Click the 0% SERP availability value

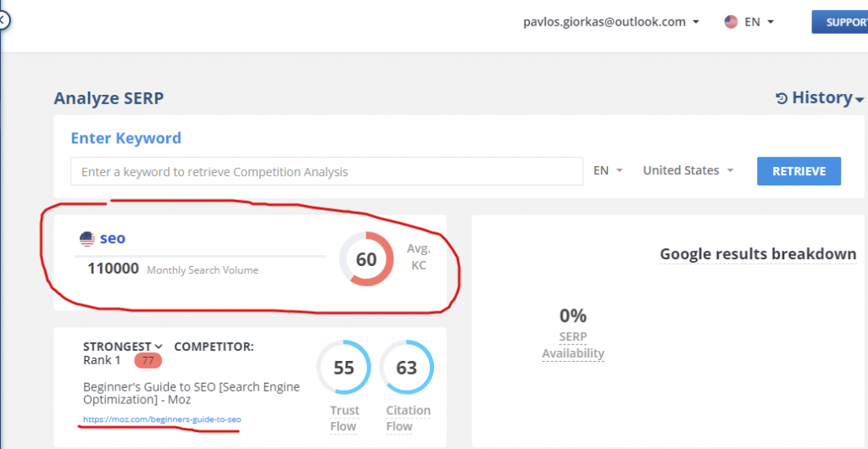coord(573,316)
